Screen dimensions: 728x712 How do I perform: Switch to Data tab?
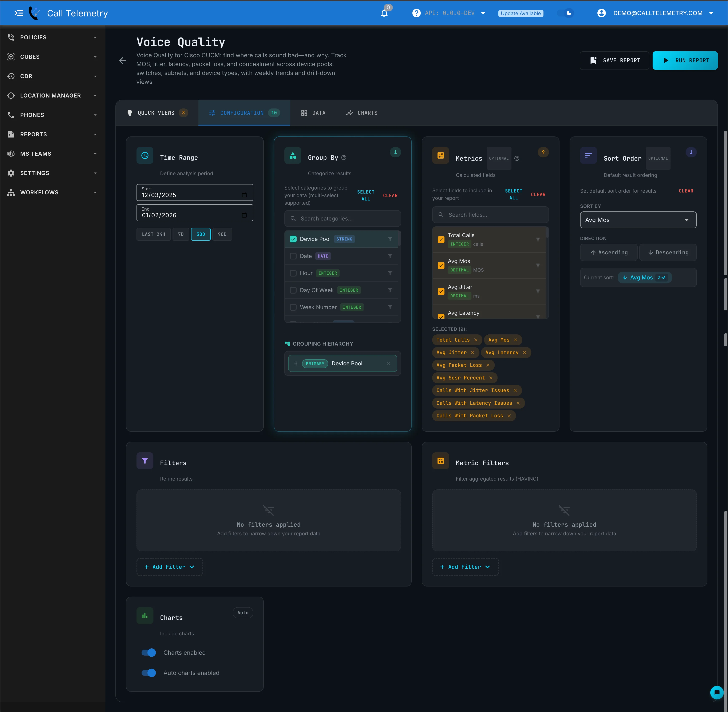(x=313, y=113)
